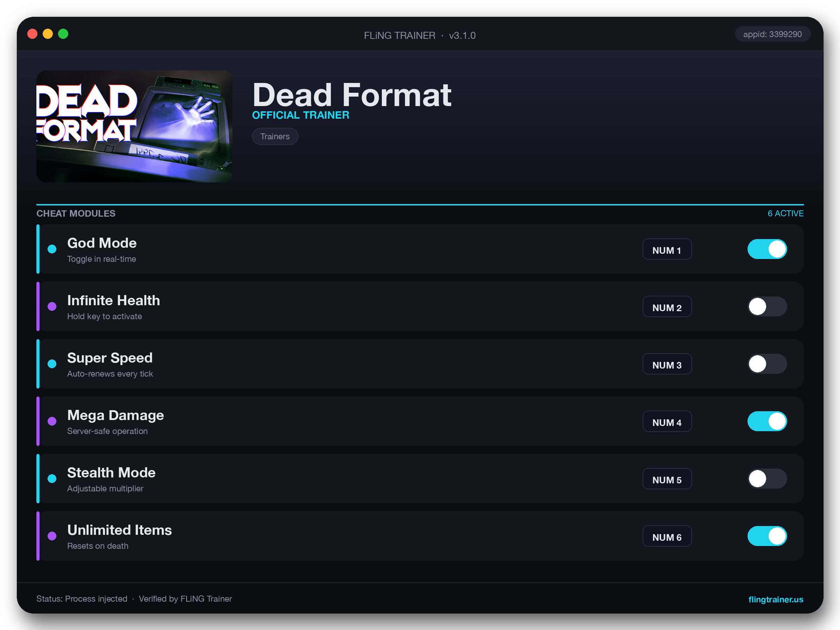Disable the Mega Damage toggle
Image resolution: width=840 pixels, height=630 pixels.
tap(767, 421)
